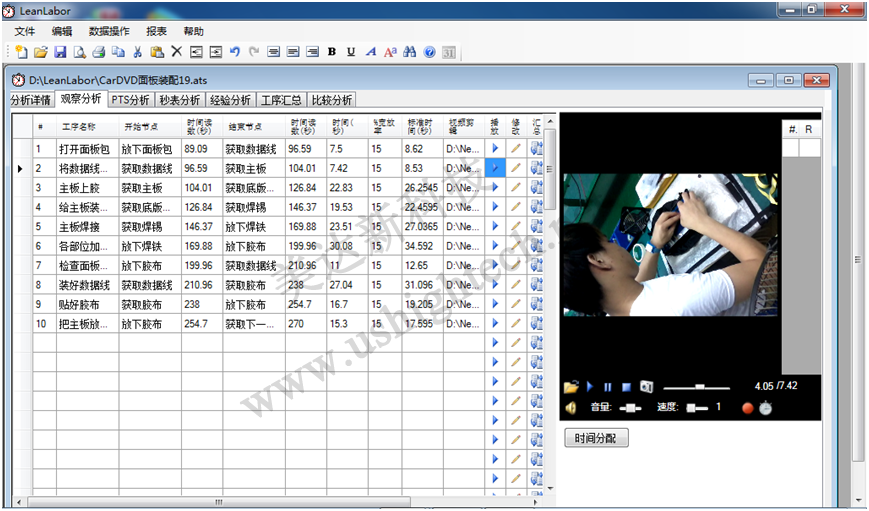Click the red record button
This screenshot has height=511, width=869.
[746, 407]
